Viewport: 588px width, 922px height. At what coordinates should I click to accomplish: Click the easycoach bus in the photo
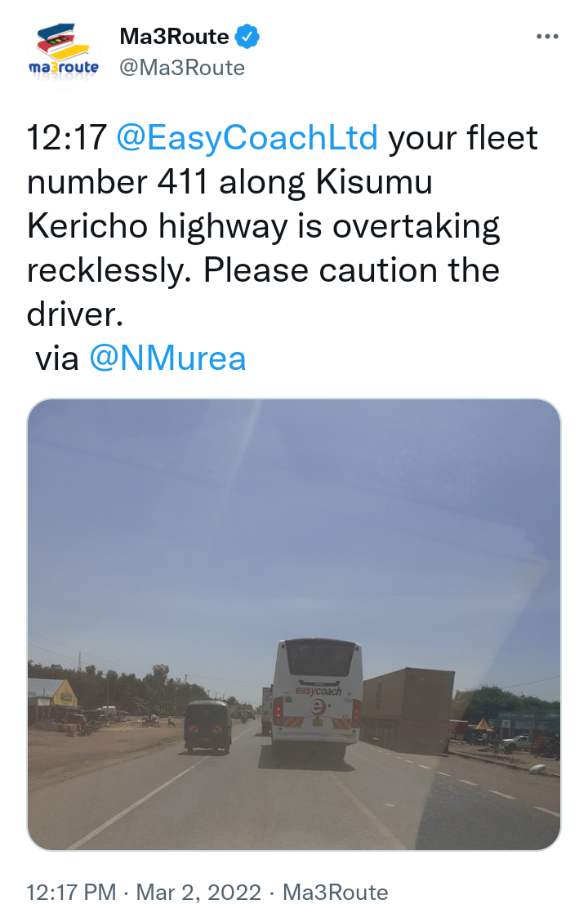[316, 698]
